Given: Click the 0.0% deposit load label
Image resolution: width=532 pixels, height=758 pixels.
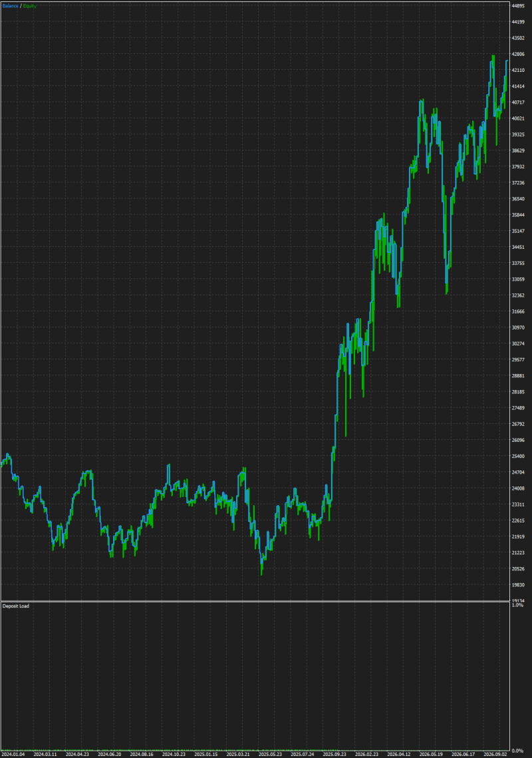Looking at the screenshot, I should 517,751.
